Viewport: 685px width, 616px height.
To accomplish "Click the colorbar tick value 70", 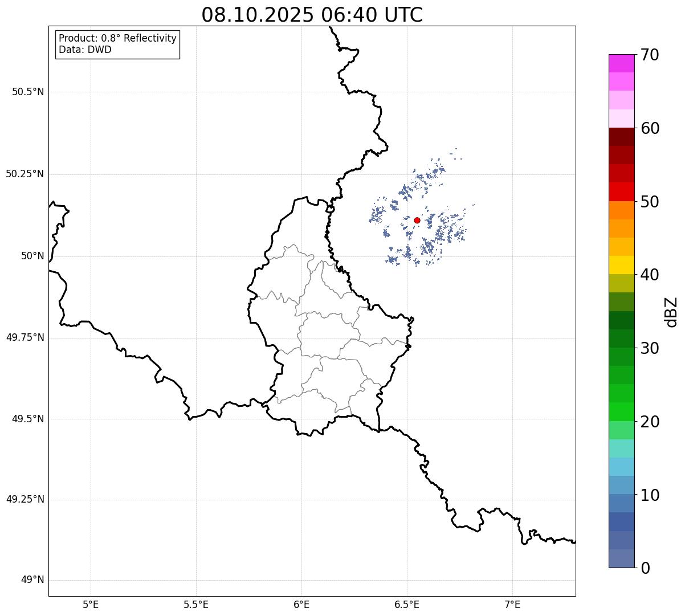I will coord(650,55).
